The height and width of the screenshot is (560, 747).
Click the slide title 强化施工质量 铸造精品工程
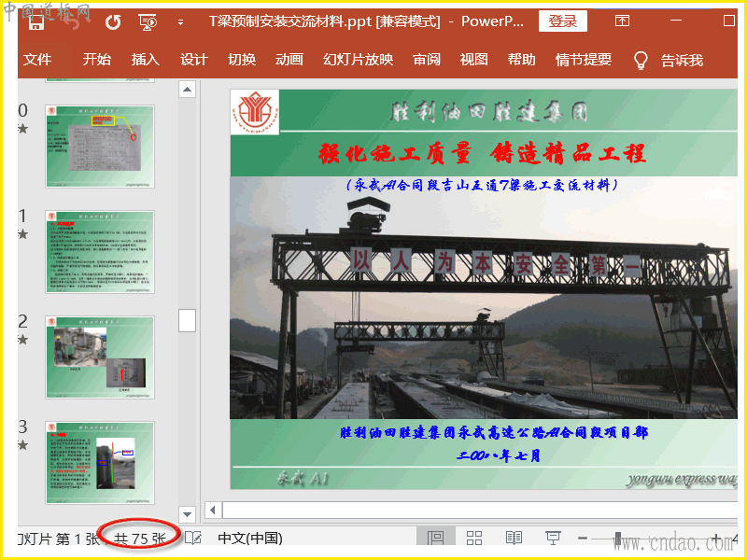coord(482,153)
